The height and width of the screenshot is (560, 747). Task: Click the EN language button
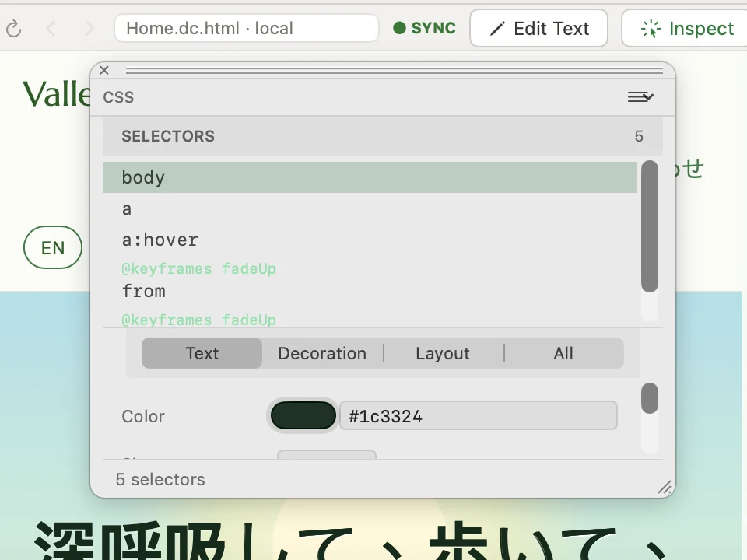[53, 247]
